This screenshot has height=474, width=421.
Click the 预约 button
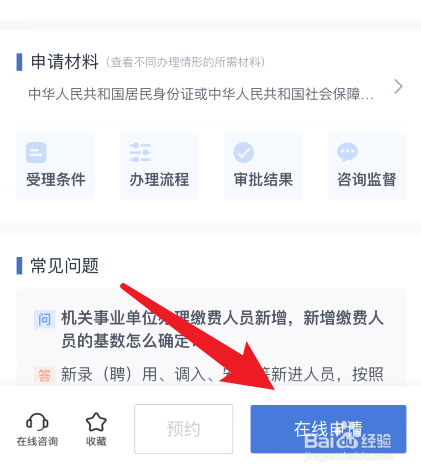tap(184, 429)
